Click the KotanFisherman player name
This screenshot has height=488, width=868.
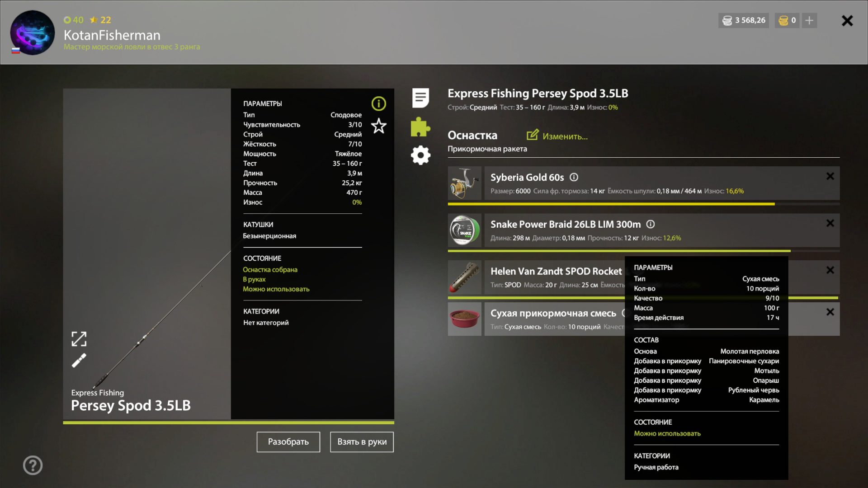click(x=112, y=35)
